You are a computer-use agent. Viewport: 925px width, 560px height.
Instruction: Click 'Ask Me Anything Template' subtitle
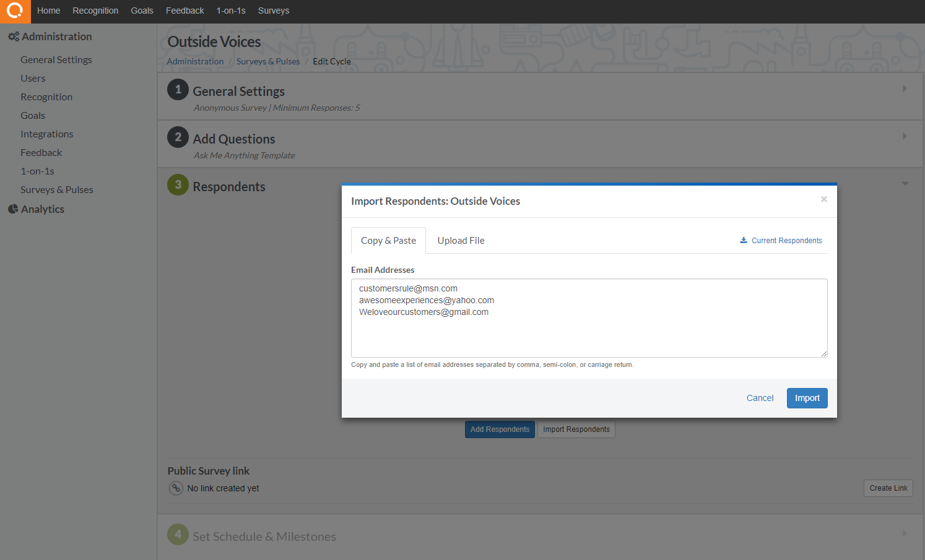[x=245, y=155]
